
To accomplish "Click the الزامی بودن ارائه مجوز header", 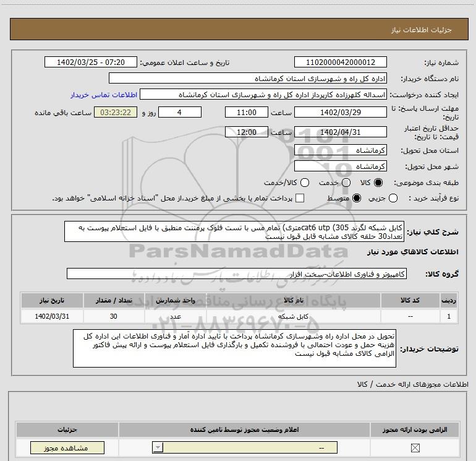I will click(x=415, y=429).
